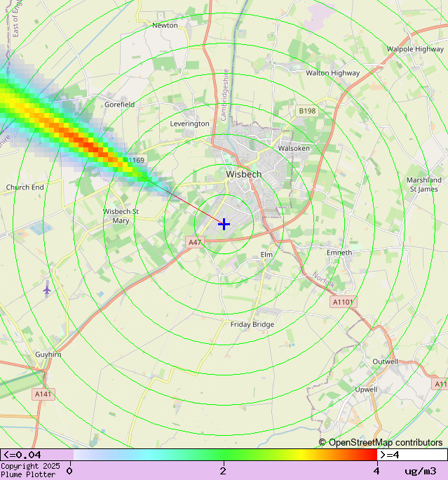Viewport: 448px width, 480px height.
Task: Click the Guyhirn label
Action: click(x=48, y=354)
